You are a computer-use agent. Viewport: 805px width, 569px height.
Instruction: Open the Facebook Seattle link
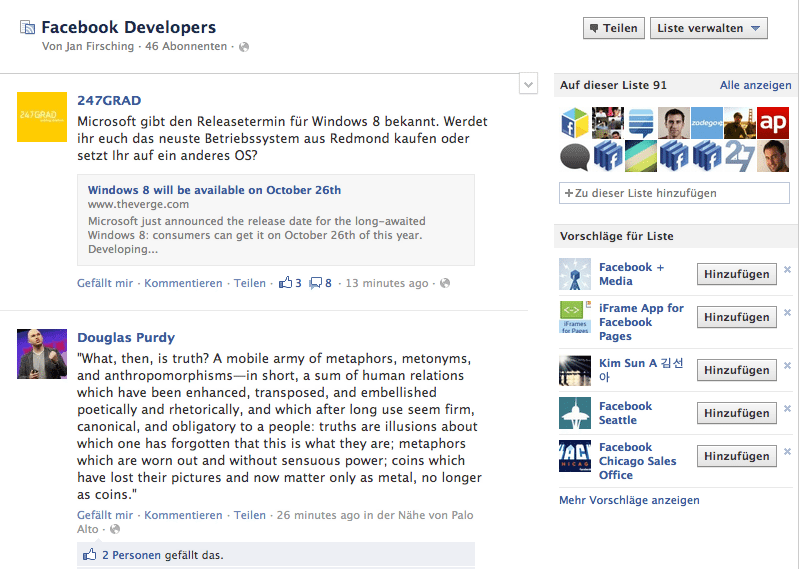625,413
